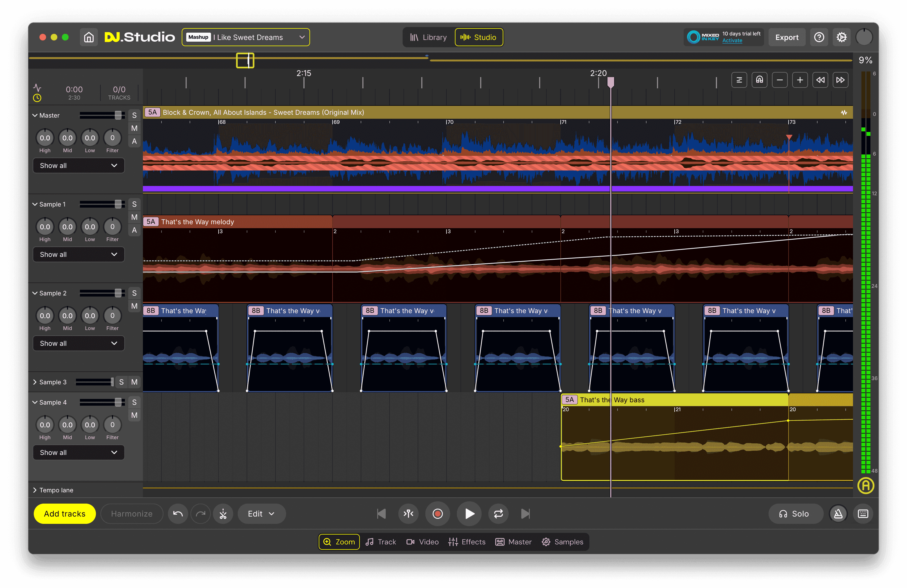907x588 pixels.
Task: Go to the home screen icon
Action: [x=89, y=37]
